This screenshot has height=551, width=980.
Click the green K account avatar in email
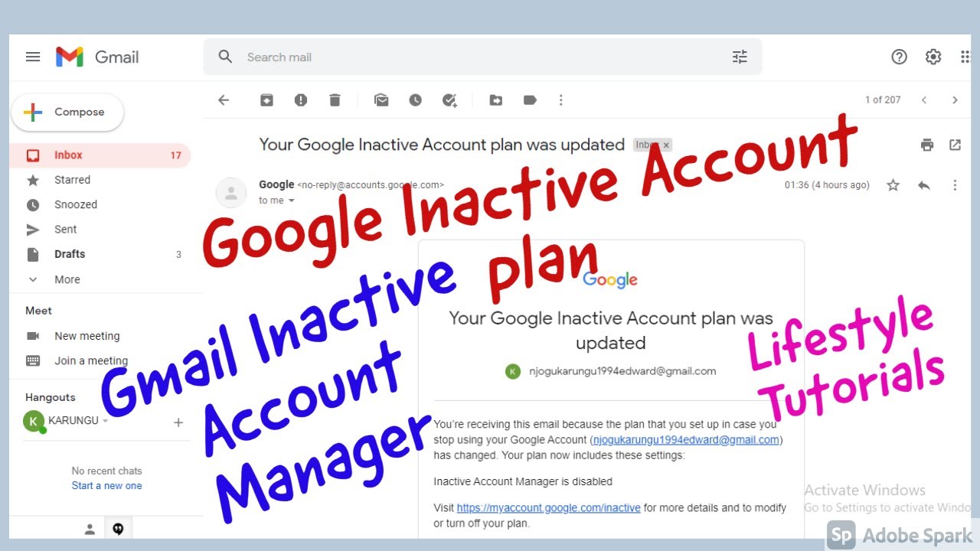[x=513, y=371]
